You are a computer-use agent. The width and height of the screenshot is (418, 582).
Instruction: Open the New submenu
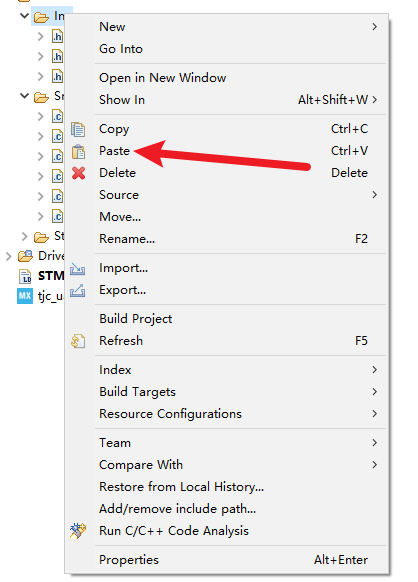point(240,27)
